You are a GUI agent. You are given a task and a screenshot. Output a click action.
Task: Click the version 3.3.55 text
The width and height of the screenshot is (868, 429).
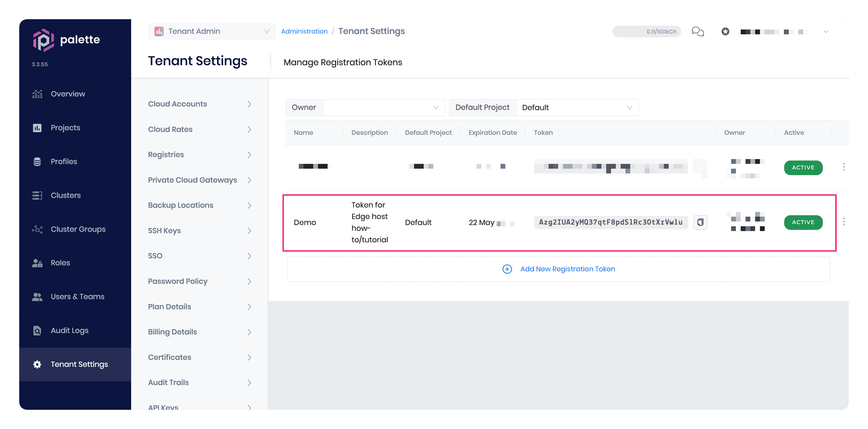click(x=40, y=64)
